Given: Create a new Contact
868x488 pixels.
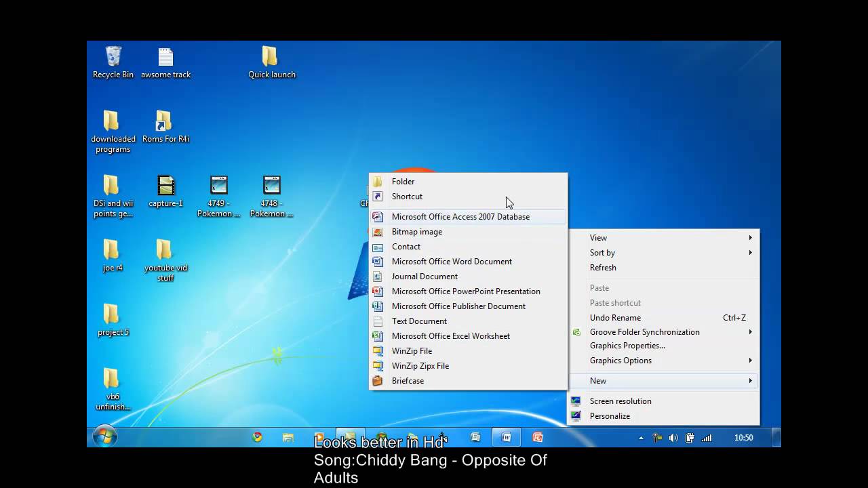Looking at the screenshot, I should point(468,247).
